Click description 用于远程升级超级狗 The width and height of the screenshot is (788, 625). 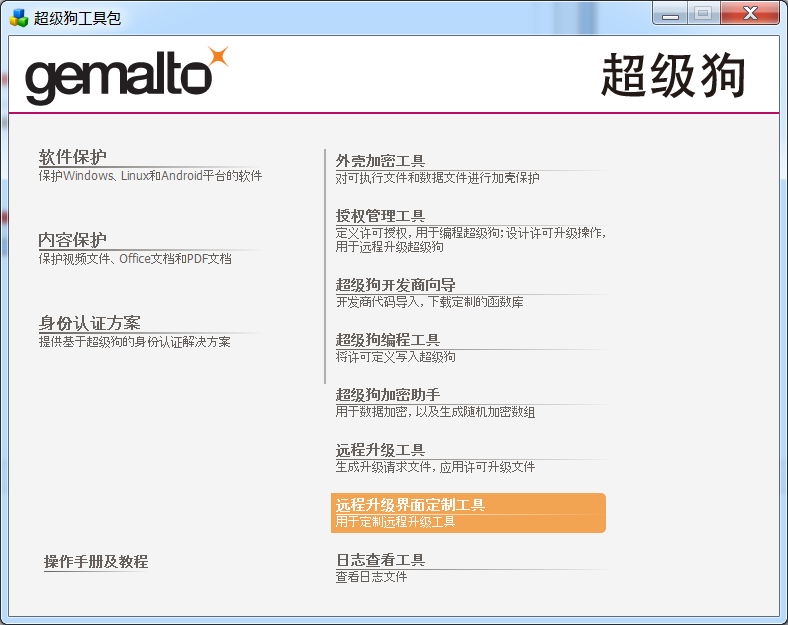[389, 247]
